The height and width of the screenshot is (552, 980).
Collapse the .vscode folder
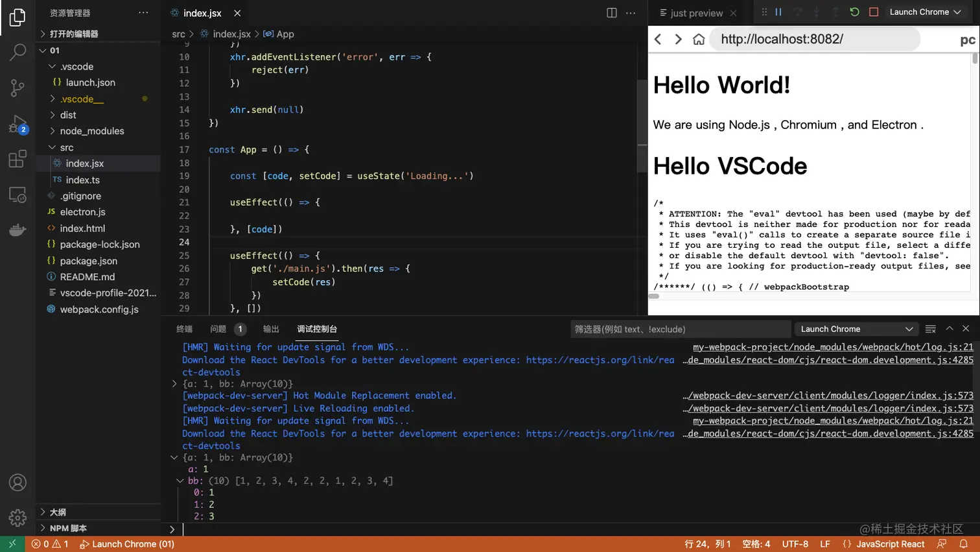(x=98, y=66)
